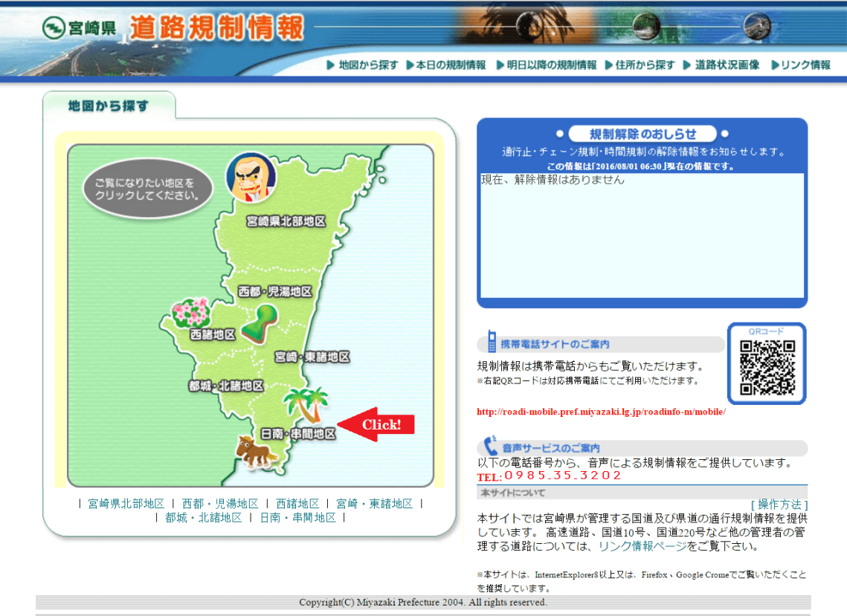Screen dimensions: 847x616
Task: Click the 宮崎県北部地区 text link below map
Action: point(126,504)
